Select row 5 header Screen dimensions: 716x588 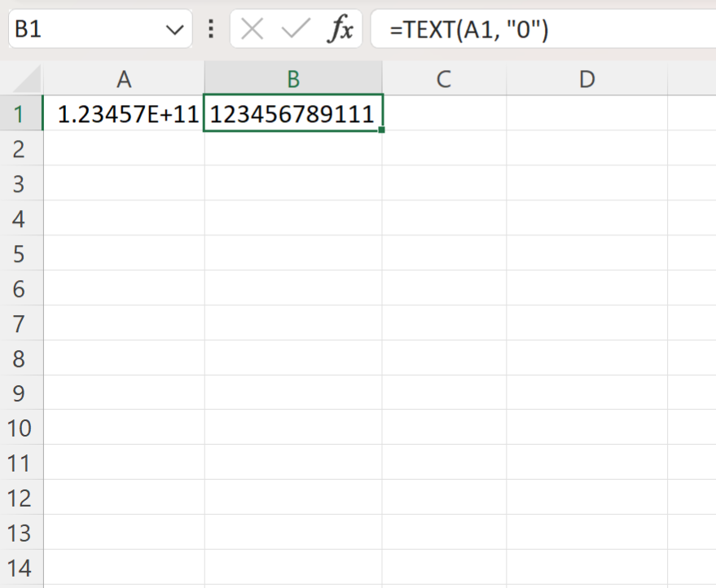point(21,253)
